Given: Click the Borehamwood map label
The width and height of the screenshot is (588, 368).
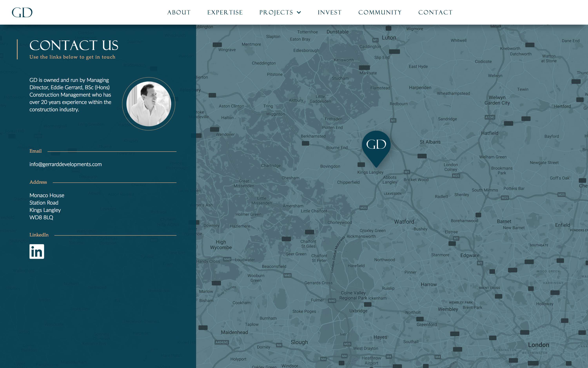Looking at the screenshot, I should tap(465, 221).
